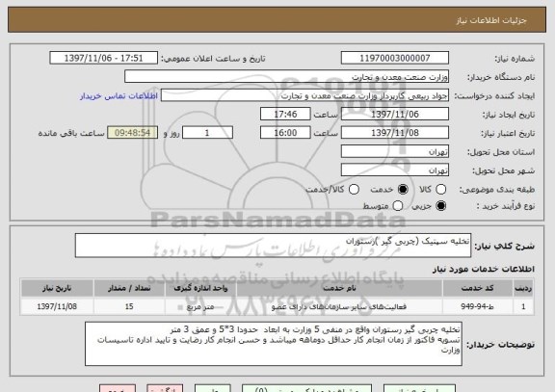Click service name cell فعالیت‌های سایر سازمان‌های

pos(339,306)
